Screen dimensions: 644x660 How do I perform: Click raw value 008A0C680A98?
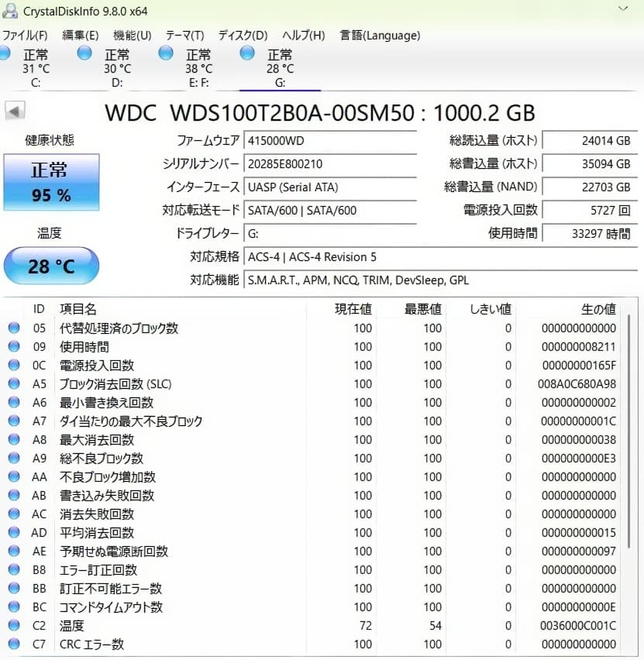click(577, 384)
